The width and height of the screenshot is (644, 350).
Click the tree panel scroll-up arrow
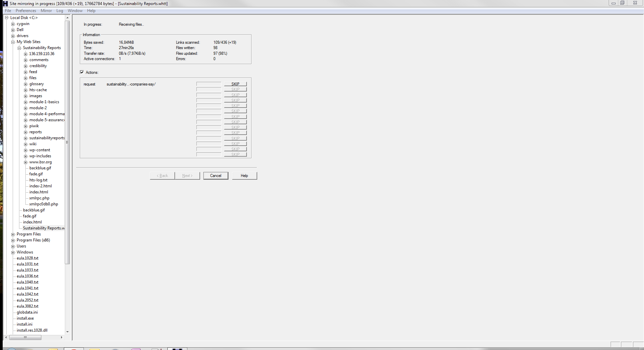coord(67,18)
